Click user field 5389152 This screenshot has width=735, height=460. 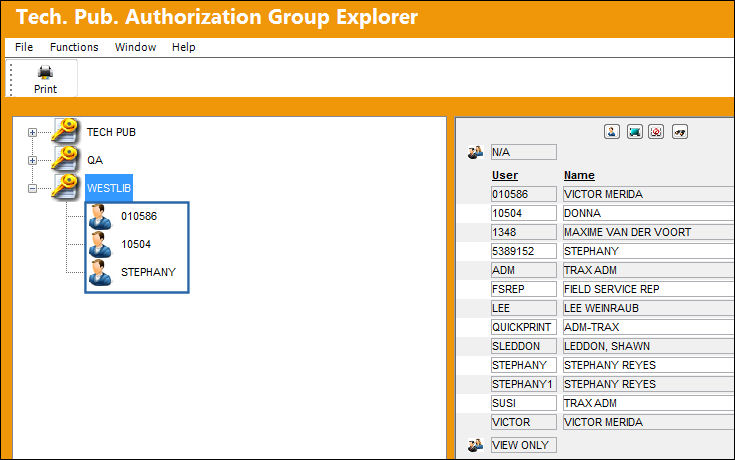[524, 251]
